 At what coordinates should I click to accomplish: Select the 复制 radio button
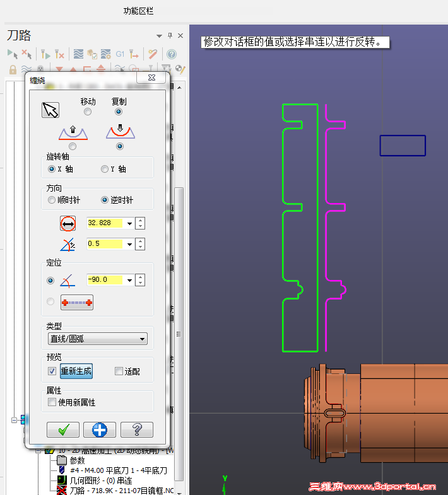click(119, 112)
